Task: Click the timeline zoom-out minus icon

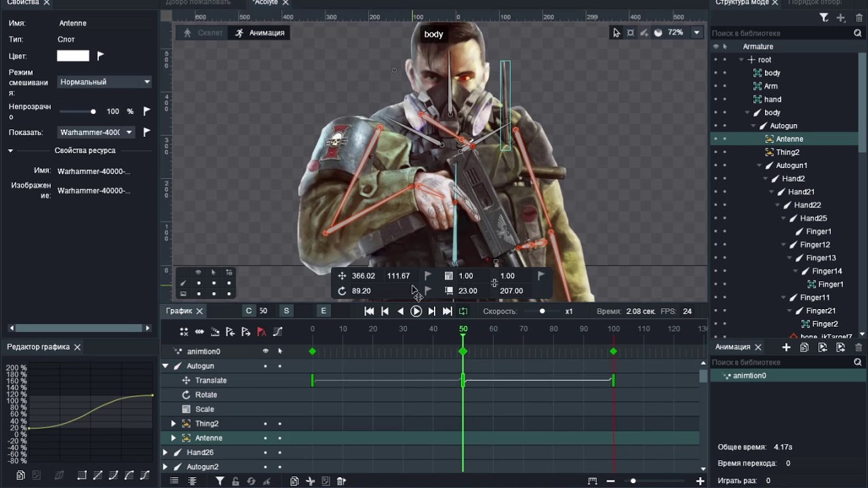Action: tap(611, 481)
